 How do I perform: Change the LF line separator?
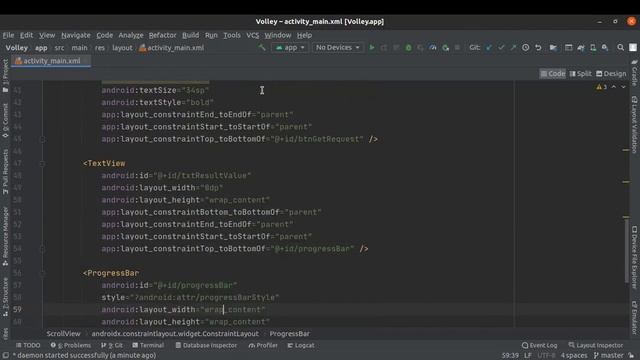pyautogui.click(x=527, y=356)
